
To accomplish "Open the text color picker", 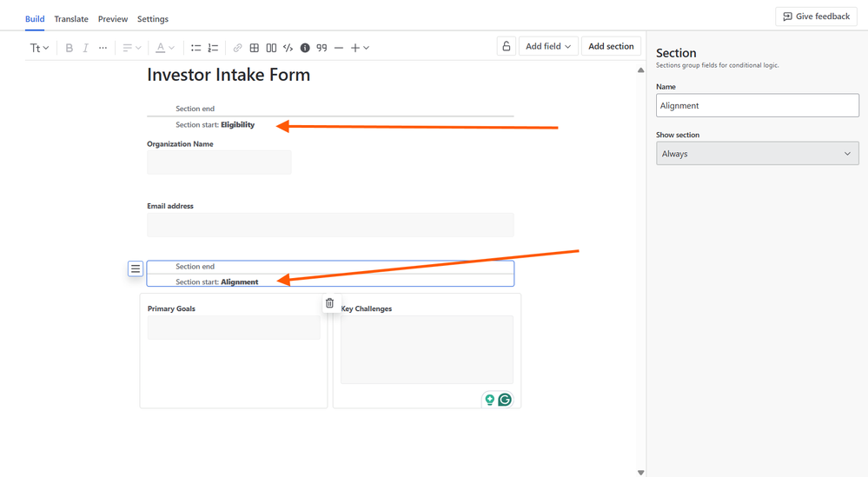I will pyautogui.click(x=164, y=48).
